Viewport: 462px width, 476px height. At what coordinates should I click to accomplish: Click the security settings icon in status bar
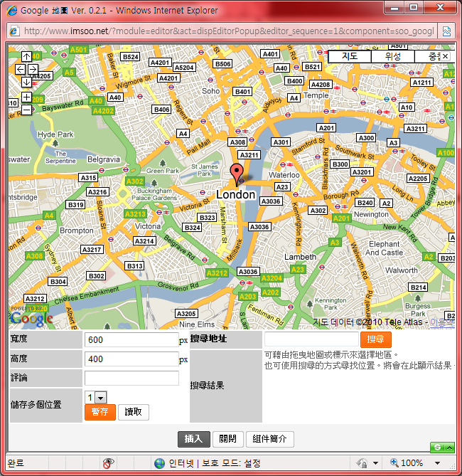(x=362, y=463)
